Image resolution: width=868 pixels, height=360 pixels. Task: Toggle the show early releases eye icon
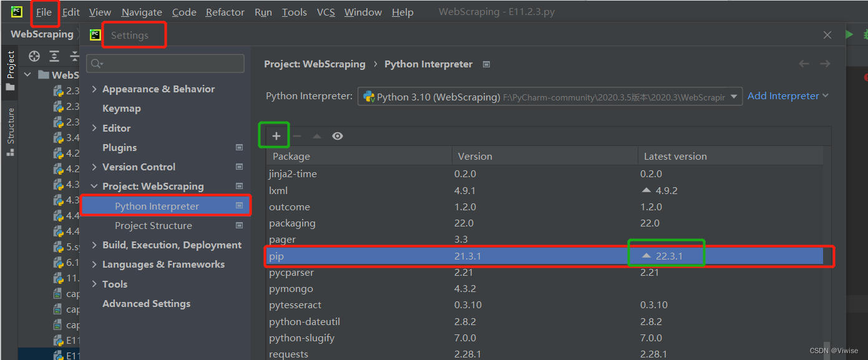tap(338, 136)
